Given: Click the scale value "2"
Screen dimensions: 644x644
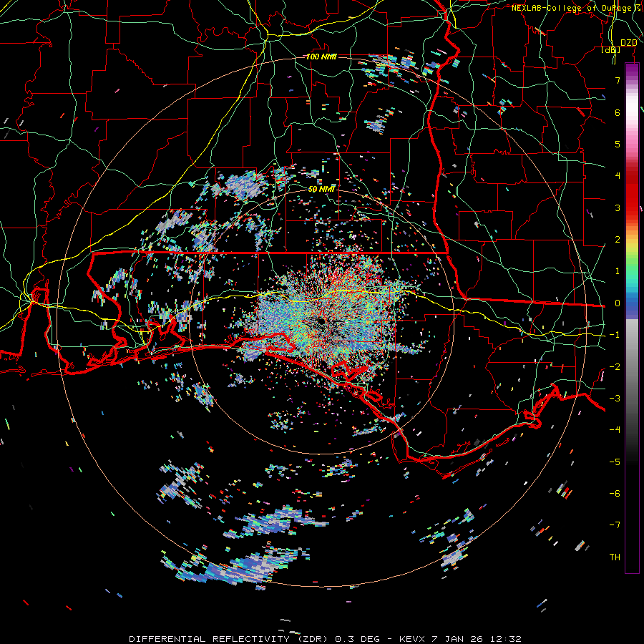Looking at the screenshot, I should click(x=618, y=240).
